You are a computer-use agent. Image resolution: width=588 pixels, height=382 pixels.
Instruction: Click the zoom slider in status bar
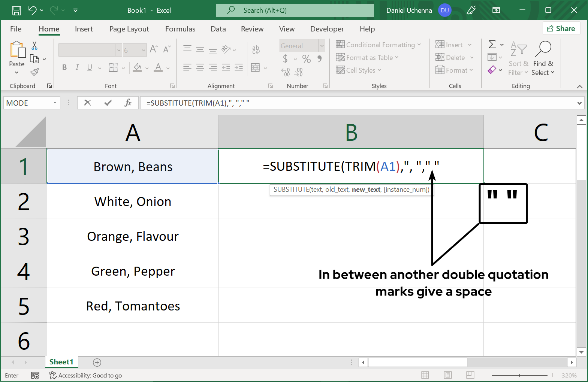pos(520,375)
